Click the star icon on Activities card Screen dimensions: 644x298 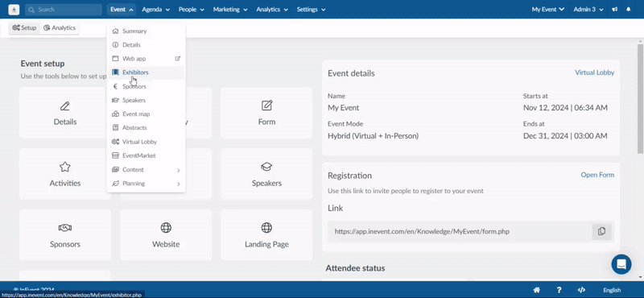65,167
